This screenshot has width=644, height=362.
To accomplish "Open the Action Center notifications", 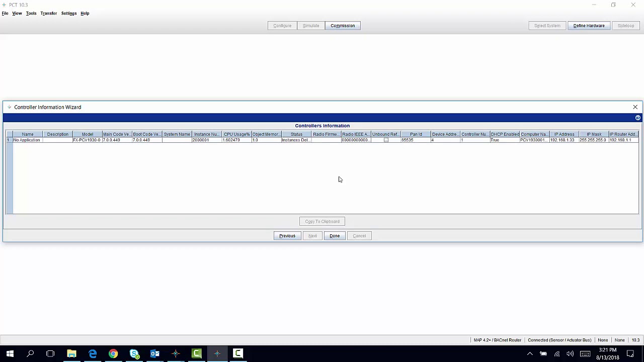I will point(630,354).
